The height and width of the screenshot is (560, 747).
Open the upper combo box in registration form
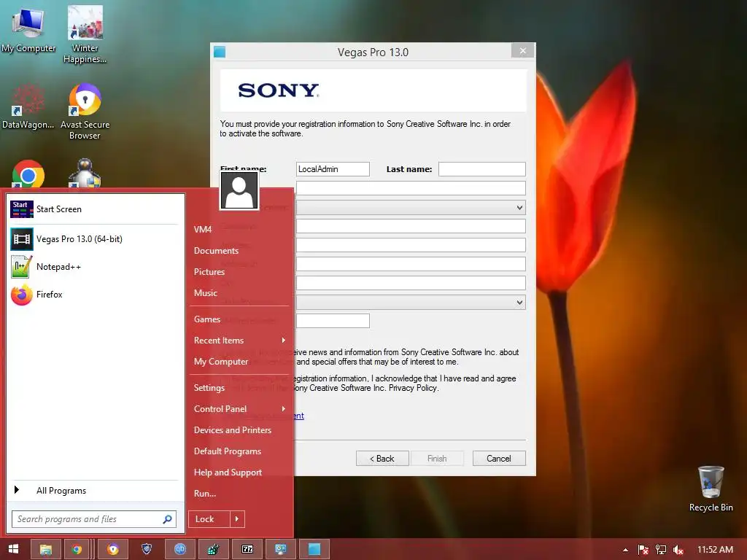411,208
